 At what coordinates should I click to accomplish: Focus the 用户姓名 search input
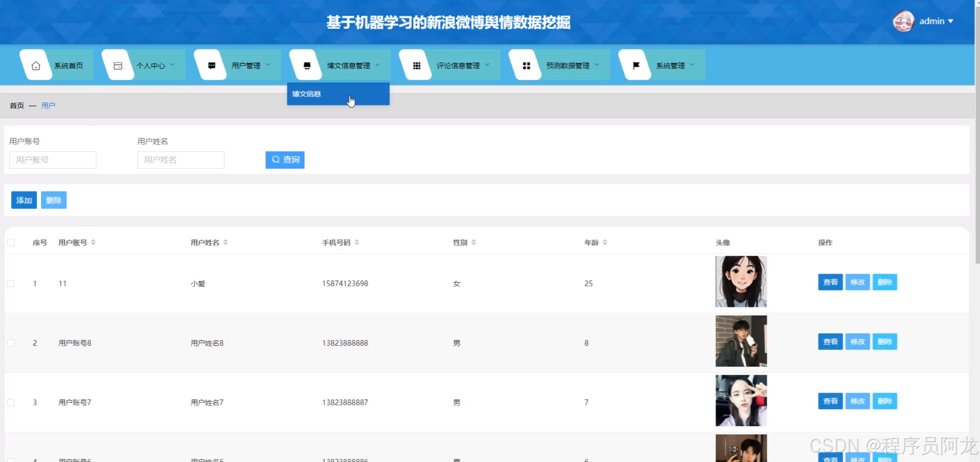(181, 160)
